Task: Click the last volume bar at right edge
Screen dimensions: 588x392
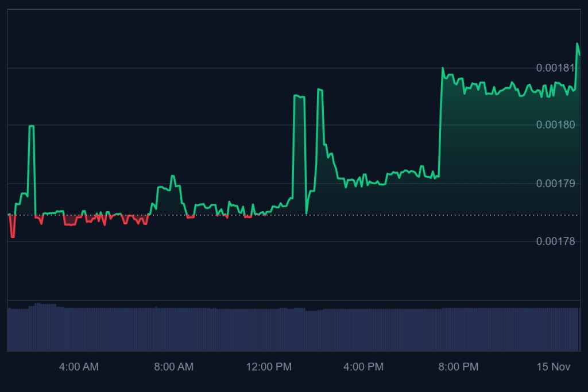Action: (x=579, y=330)
